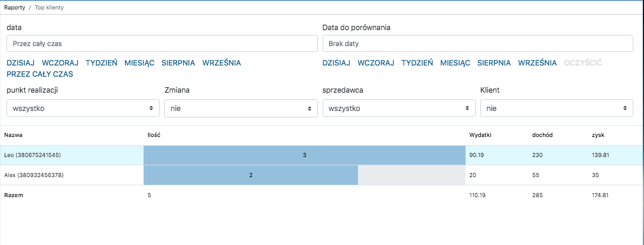Select DZISIAJ under Data do porównania
This screenshot has height=245, width=644.
[336, 63]
